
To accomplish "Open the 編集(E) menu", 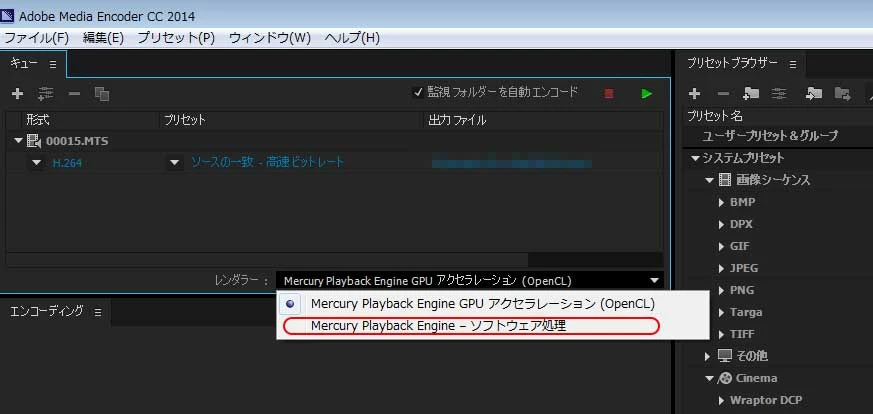I will [103, 38].
